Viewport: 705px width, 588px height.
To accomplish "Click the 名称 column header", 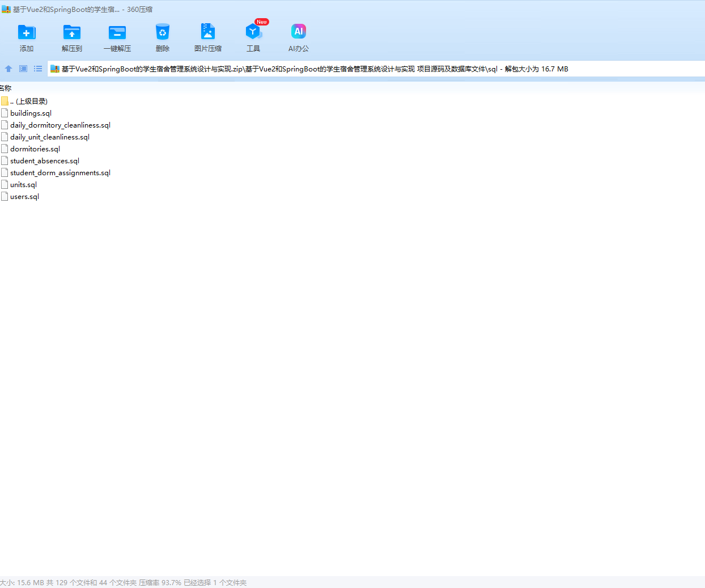I will click(6, 88).
